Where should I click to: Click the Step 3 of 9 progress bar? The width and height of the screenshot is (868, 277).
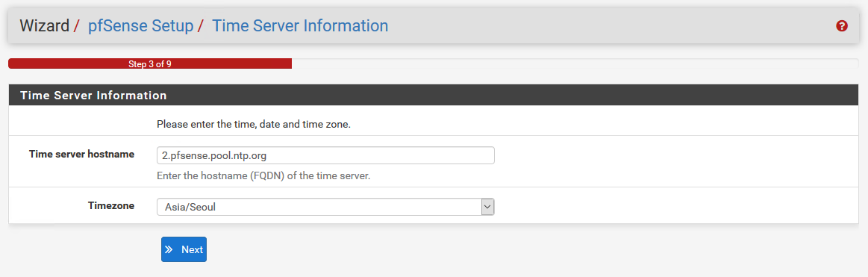150,63
